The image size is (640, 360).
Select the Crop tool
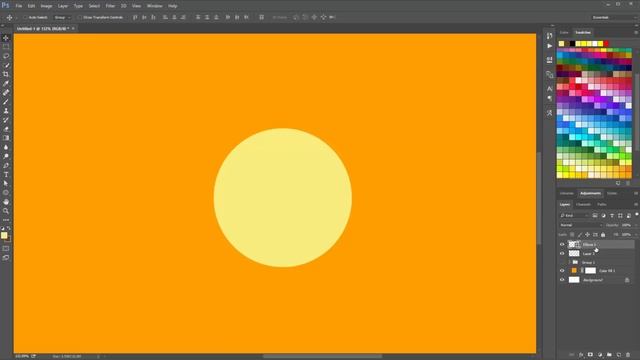point(6,74)
